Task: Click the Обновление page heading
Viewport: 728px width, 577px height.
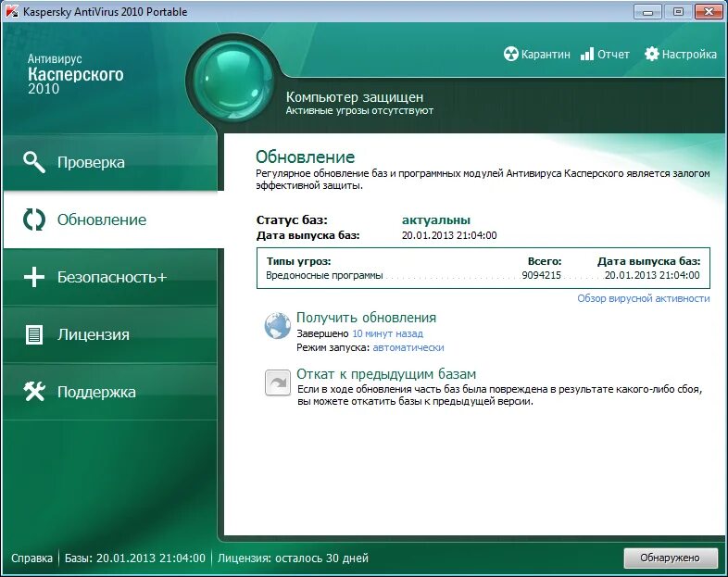Action: click(x=305, y=157)
